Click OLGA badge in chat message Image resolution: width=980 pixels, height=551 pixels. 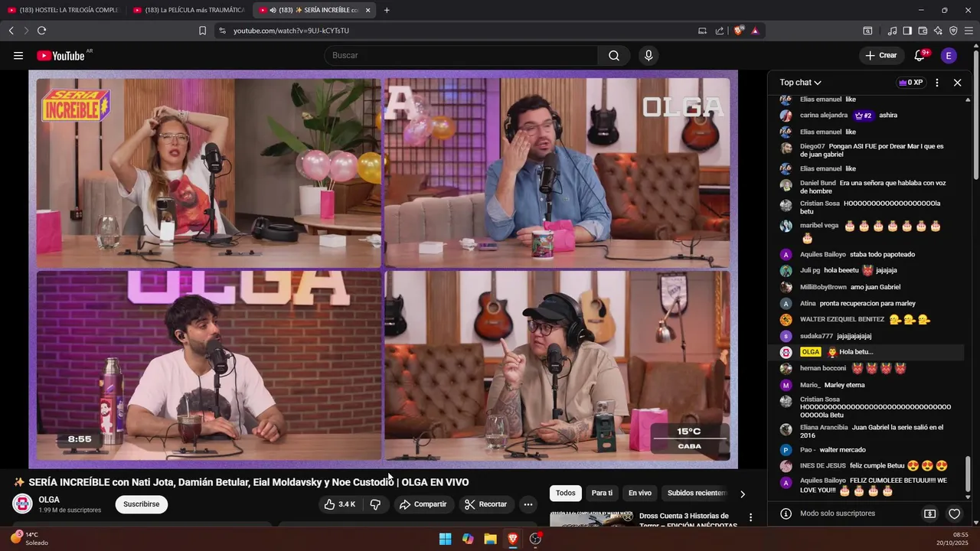point(810,352)
